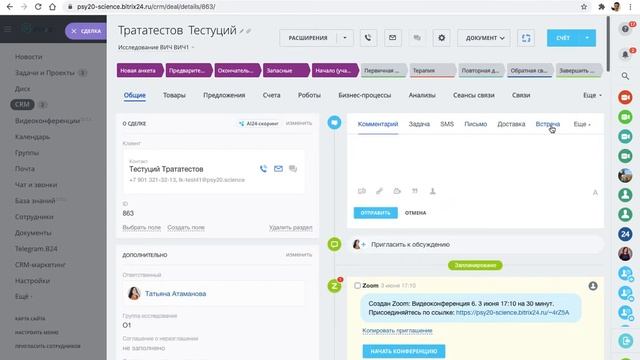Open CRM section in left sidebar
The height and width of the screenshot is (360, 640).
(22, 104)
